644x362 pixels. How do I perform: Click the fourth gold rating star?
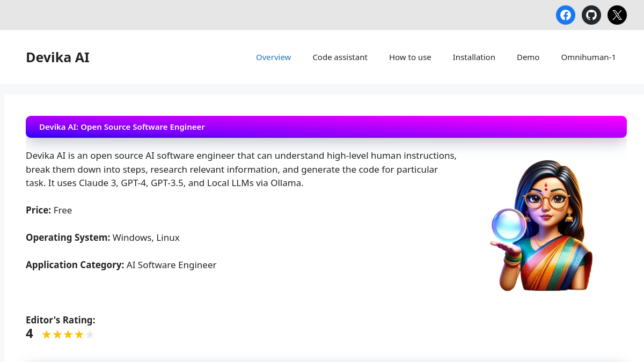[x=79, y=335]
